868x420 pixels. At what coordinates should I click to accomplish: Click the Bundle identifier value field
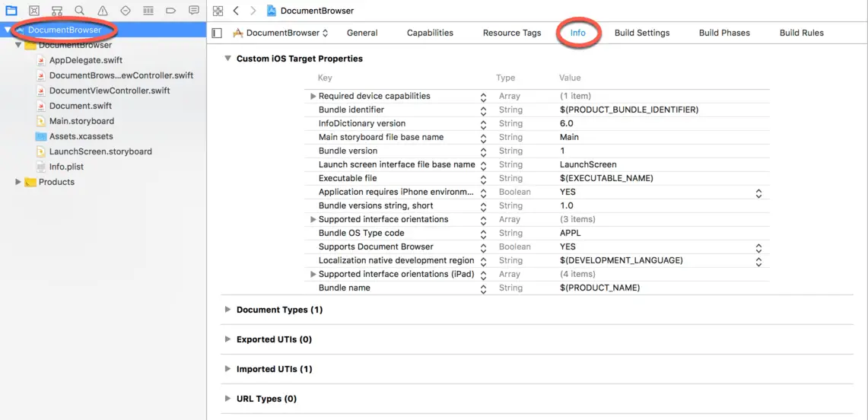pyautogui.click(x=628, y=110)
